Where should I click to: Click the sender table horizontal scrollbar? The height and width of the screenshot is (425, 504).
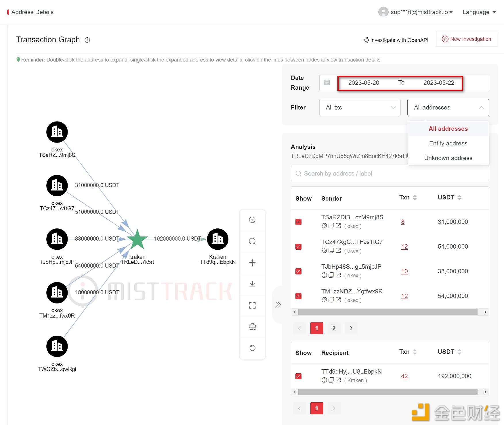pyautogui.click(x=388, y=312)
